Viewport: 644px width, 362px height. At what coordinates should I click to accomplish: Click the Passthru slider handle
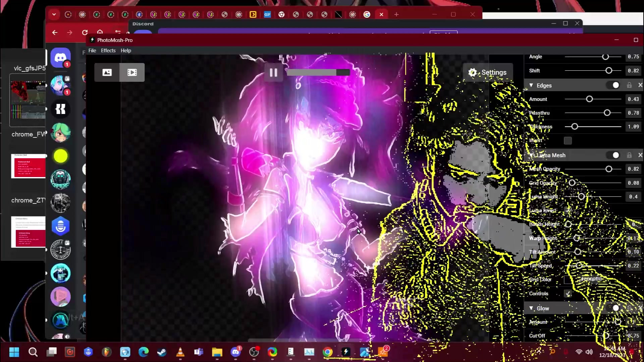pyautogui.click(x=607, y=113)
